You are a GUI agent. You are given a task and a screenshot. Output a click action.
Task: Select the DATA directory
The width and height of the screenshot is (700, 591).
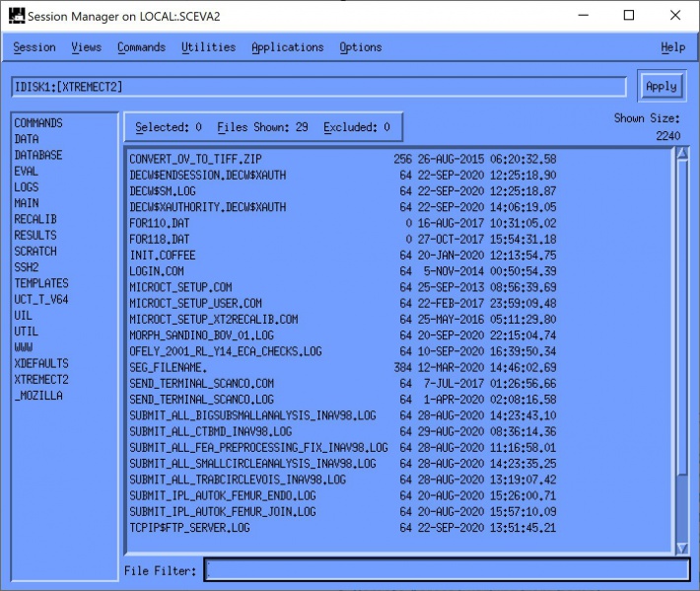(27, 139)
